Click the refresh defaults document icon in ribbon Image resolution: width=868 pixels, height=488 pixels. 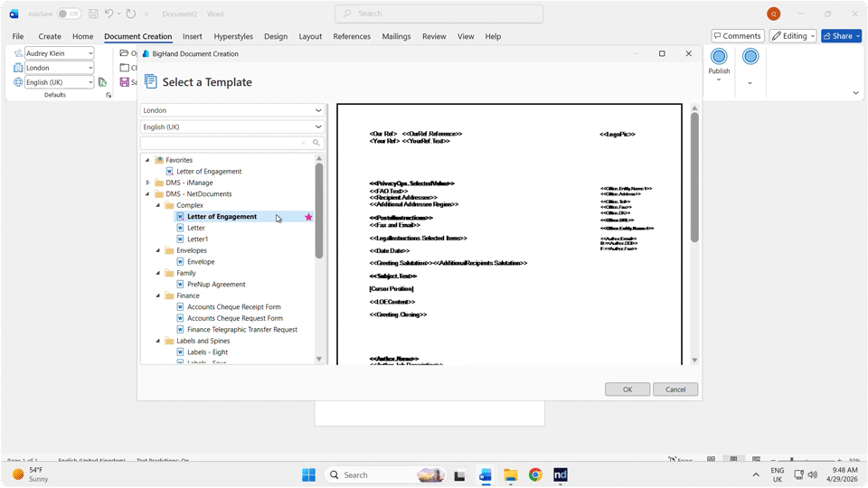point(102,82)
